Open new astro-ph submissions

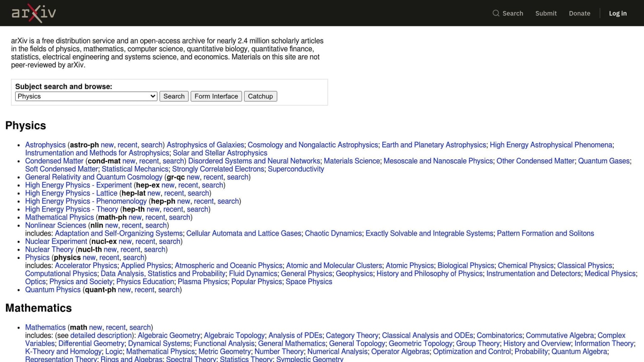(x=107, y=145)
